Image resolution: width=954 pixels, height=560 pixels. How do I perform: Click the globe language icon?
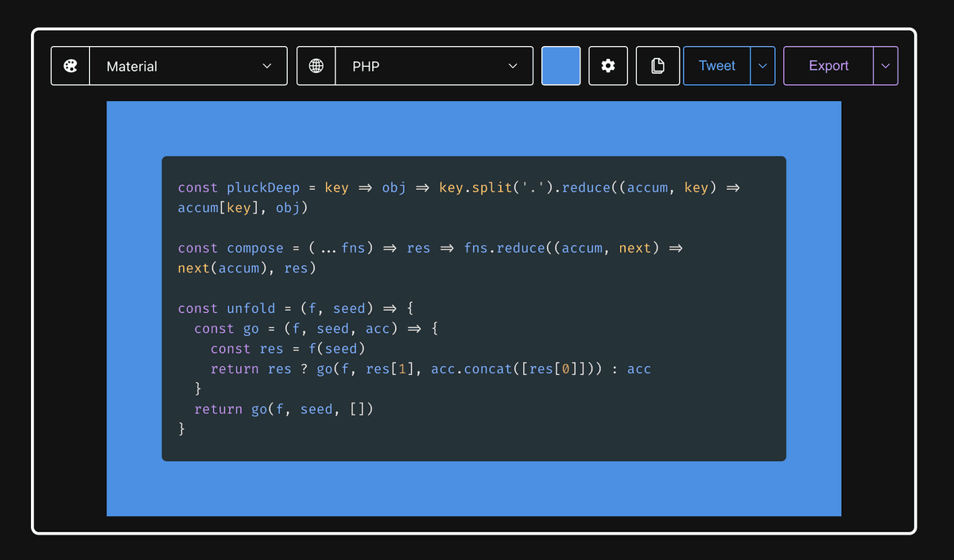pyautogui.click(x=316, y=66)
